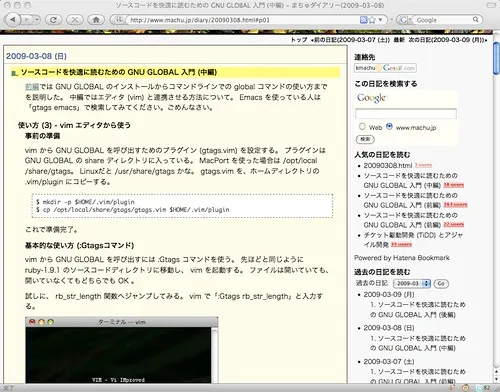Click the kmachu Gmail contact image
The image size is (500, 392).
(x=385, y=68)
